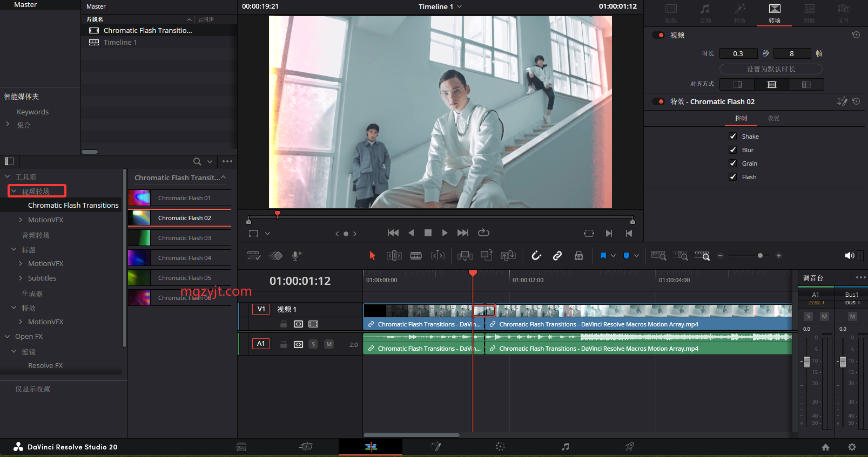Toggle position lock icon

tap(578, 256)
